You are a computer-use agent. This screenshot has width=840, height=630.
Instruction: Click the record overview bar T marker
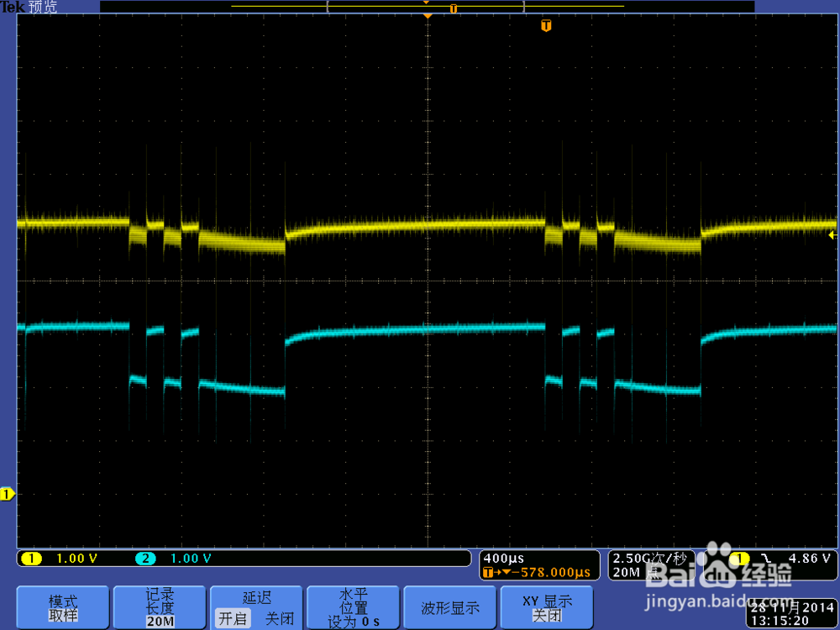click(x=454, y=8)
